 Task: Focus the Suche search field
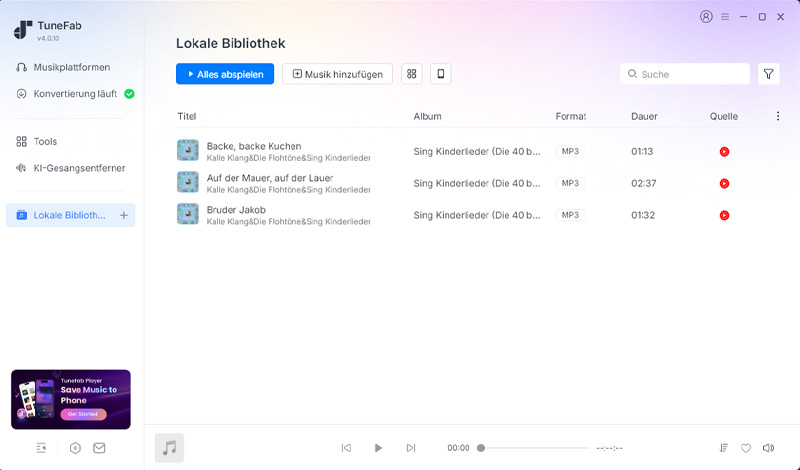coord(685,74)
